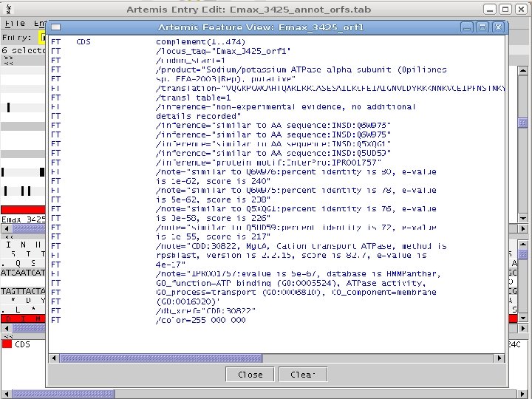The width and height of the screenshot is (532, 399).
Task: Click the Feature View scrollbar right arrow
Action: point(499,358)
